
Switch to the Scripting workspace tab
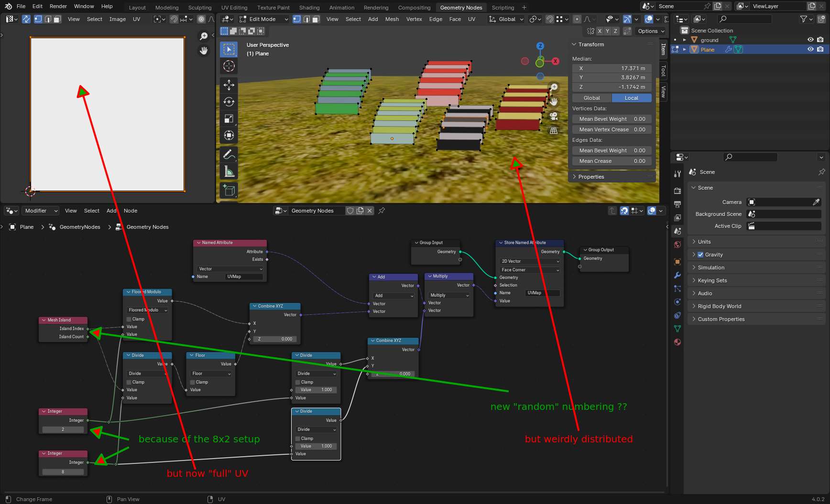pyautogui.click(x=503, y=8)
